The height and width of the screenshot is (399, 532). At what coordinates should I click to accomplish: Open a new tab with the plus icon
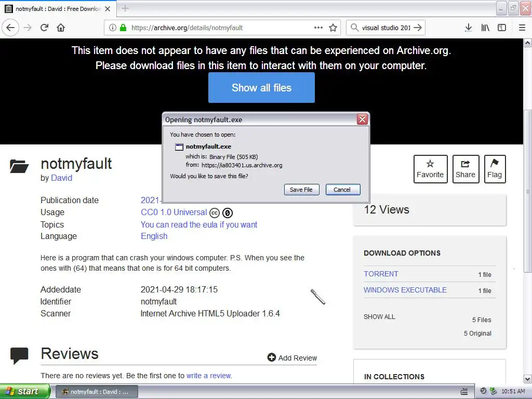click(125, 8)
